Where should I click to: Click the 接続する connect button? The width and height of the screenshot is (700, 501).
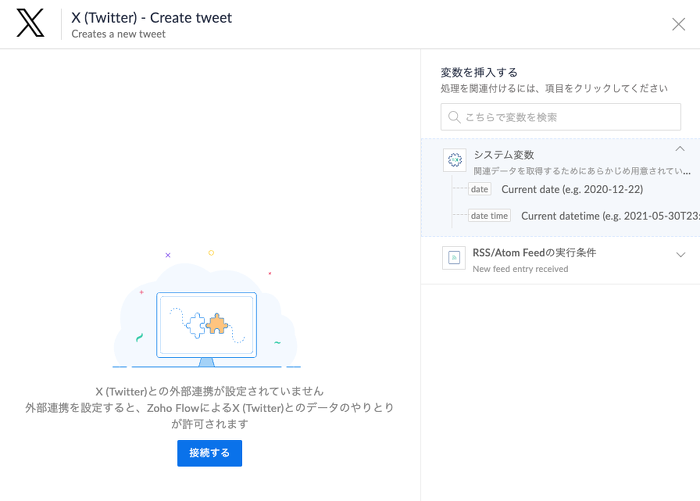pos(209,453)
